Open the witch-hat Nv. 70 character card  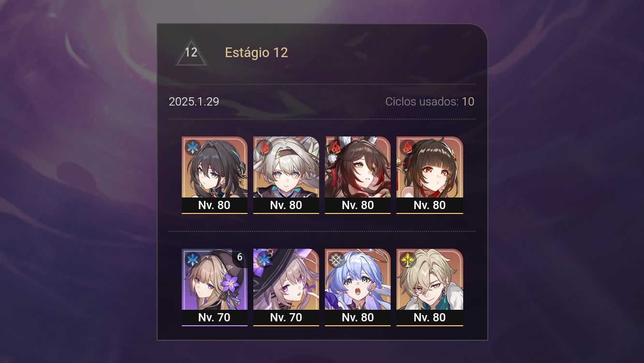pos(286,287)
